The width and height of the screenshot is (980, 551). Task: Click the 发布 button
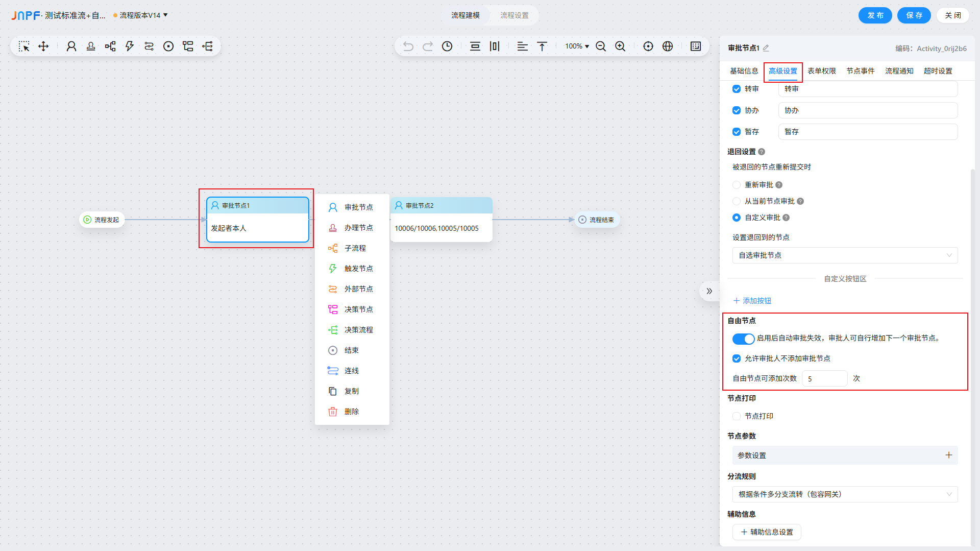point(875,15)
